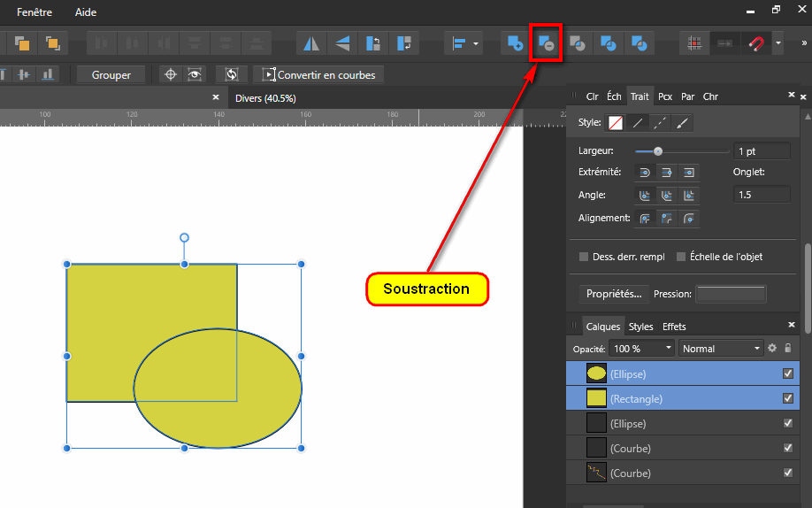Switch to the Styles tab

click(x=640, y=327)
